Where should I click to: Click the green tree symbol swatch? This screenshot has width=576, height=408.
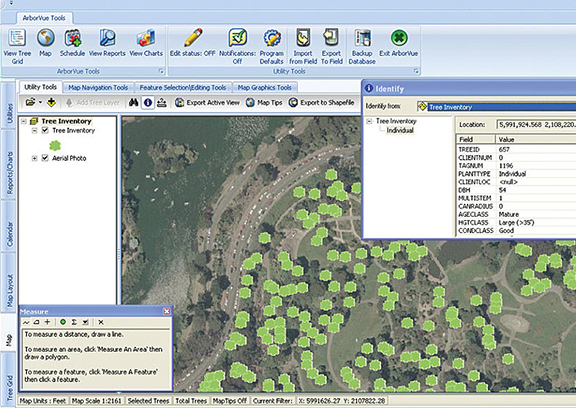[x=55, y=145]
